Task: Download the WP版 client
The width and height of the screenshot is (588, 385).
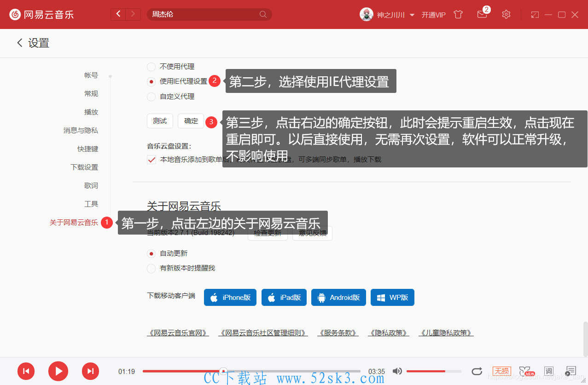Action: [392, 298]
